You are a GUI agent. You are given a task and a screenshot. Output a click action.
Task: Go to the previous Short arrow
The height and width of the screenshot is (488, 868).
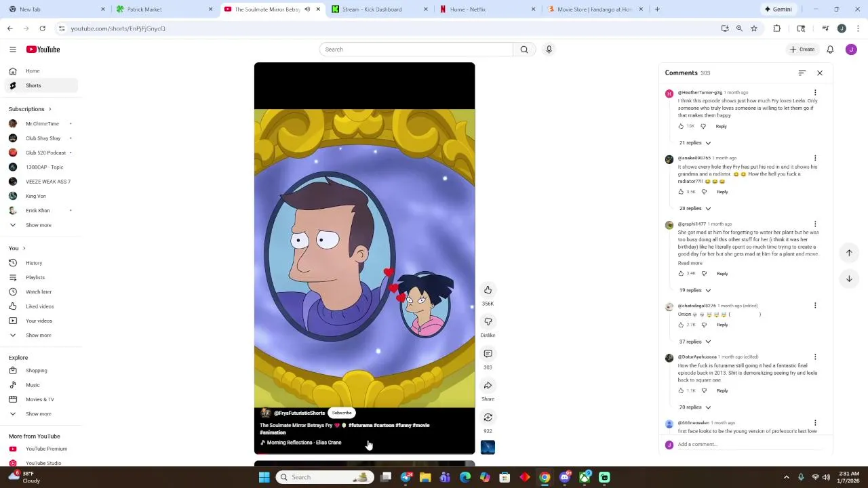tap(849, 253)
